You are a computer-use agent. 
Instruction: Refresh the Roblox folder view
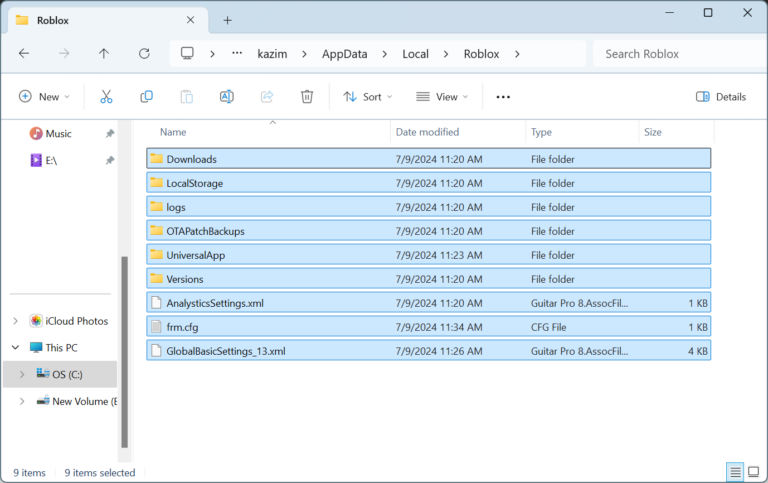144,53
